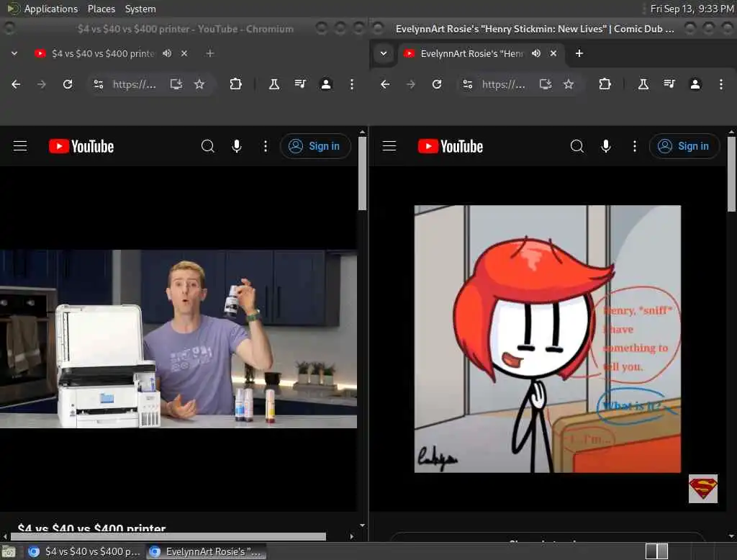Click the install/cast icon in right address bar
The width and height of the screenshot is (737, 560).
[x=546, y=84]
